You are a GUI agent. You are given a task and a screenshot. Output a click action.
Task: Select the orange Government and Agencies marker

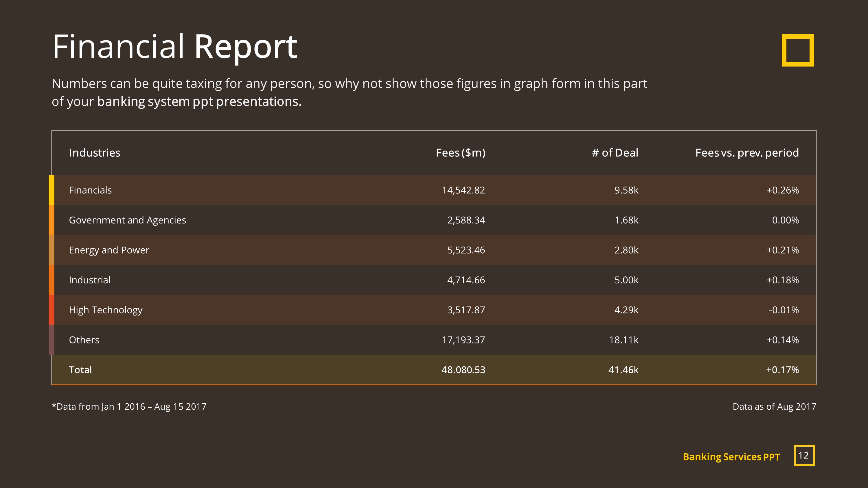[x=51, y=220]
